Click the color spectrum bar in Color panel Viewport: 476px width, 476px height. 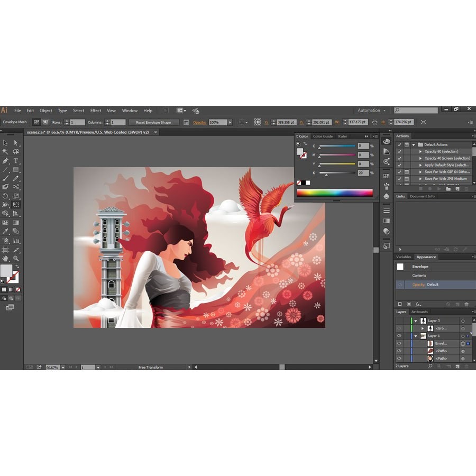pyautogui.click(x=335, y=193)
